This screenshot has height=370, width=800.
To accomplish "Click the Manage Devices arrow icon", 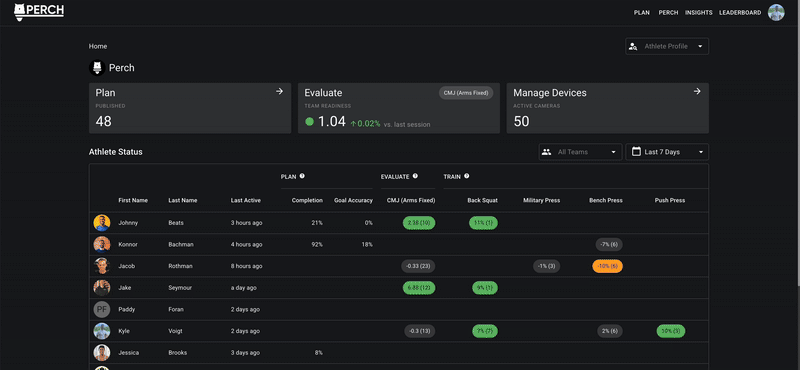I will pos(697,91).
